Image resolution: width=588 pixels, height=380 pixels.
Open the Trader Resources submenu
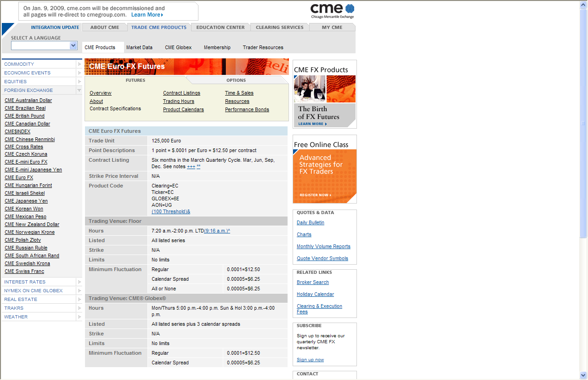pos(263,47)
